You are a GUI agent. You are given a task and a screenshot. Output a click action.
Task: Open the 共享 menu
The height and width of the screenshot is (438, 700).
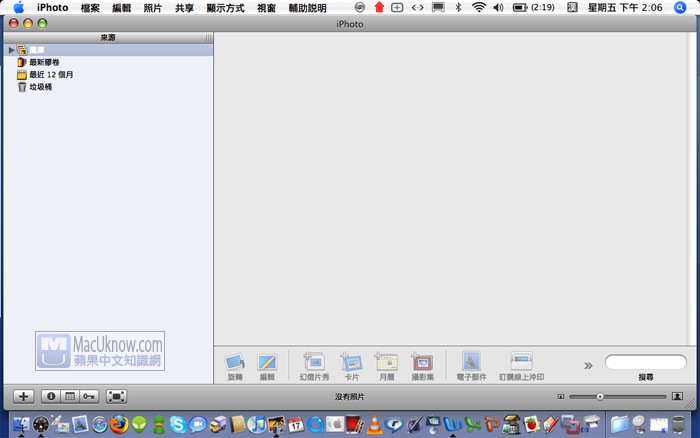(184, 8)
